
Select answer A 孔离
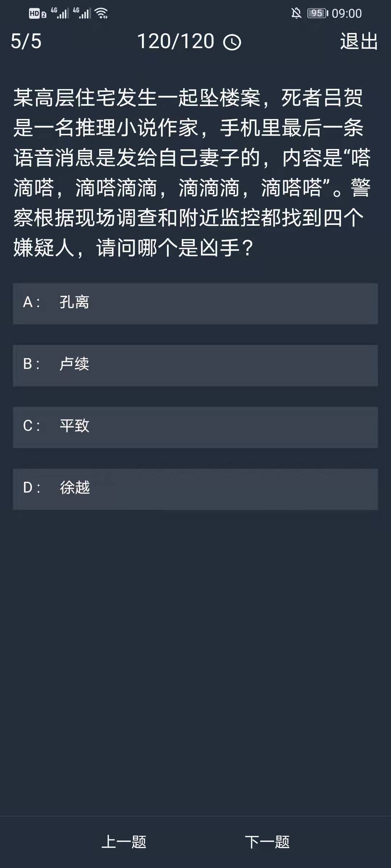pyautogui.click(x=195, y=303)
